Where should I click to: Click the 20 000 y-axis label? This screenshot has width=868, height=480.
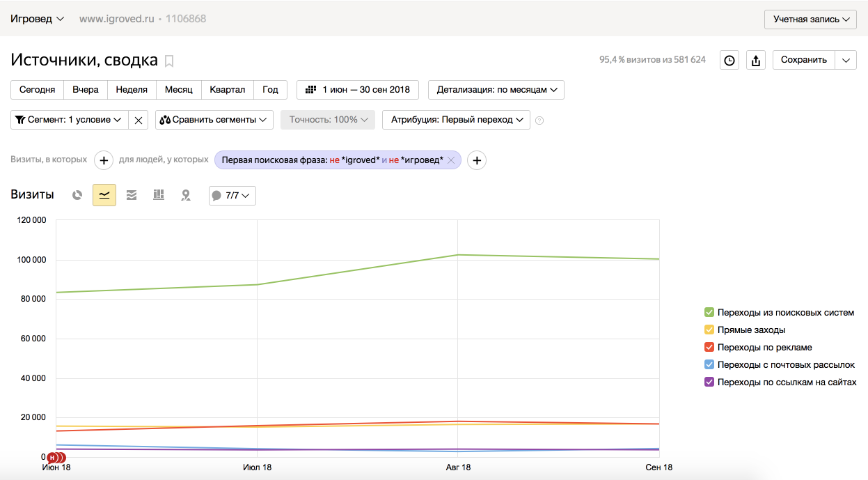coord(32,417)
